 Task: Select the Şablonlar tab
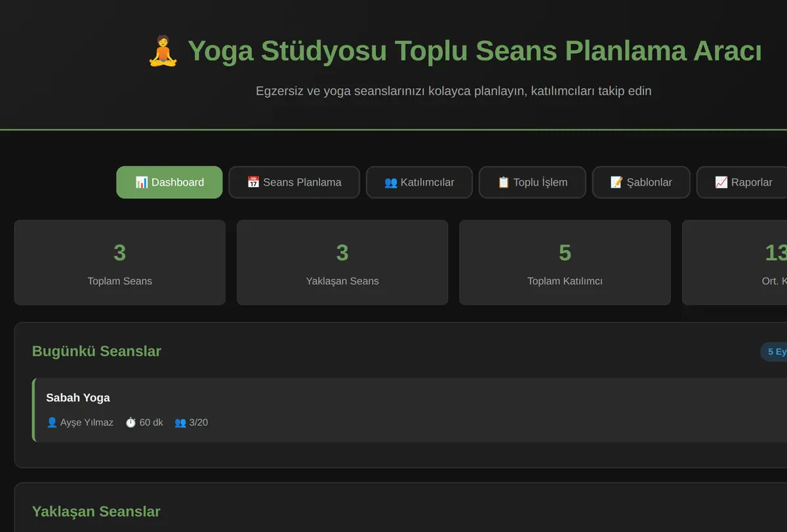coord(641,182)
